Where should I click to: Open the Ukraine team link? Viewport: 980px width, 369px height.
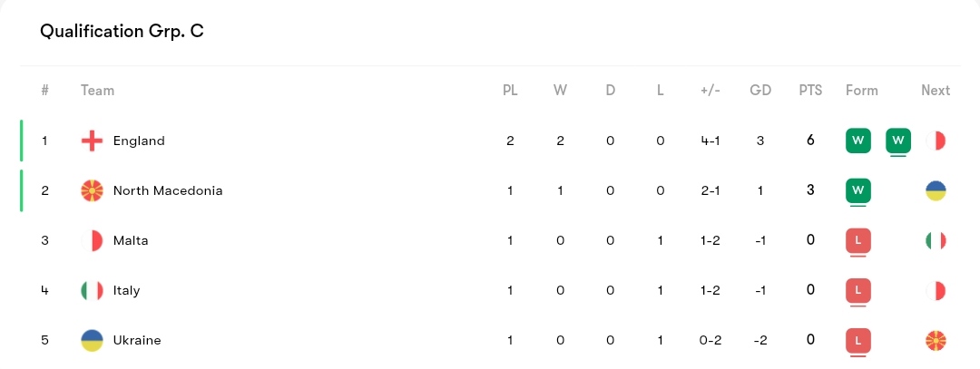tap(137, 340)
